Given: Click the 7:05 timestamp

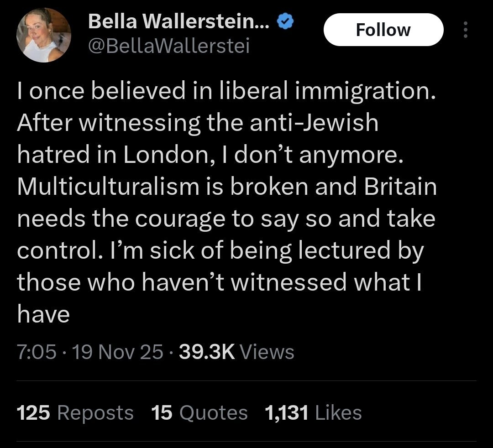Looking at the screenshot, I should point(37,352).
